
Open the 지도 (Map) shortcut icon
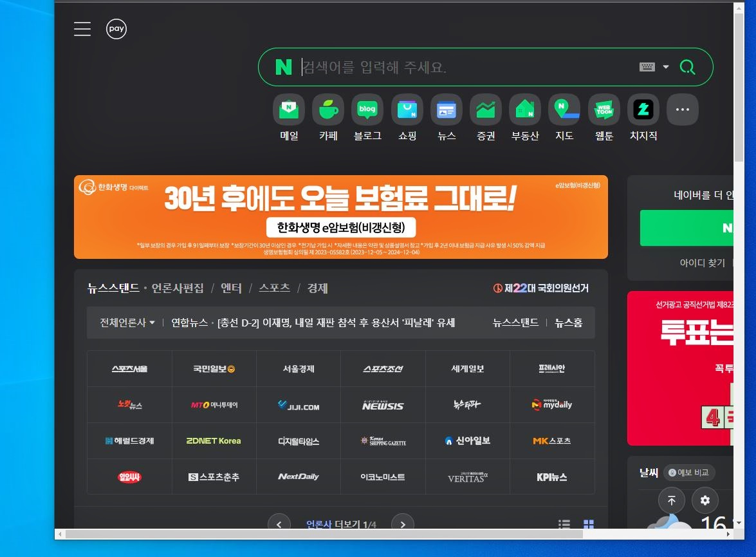[x=564, y=109]
